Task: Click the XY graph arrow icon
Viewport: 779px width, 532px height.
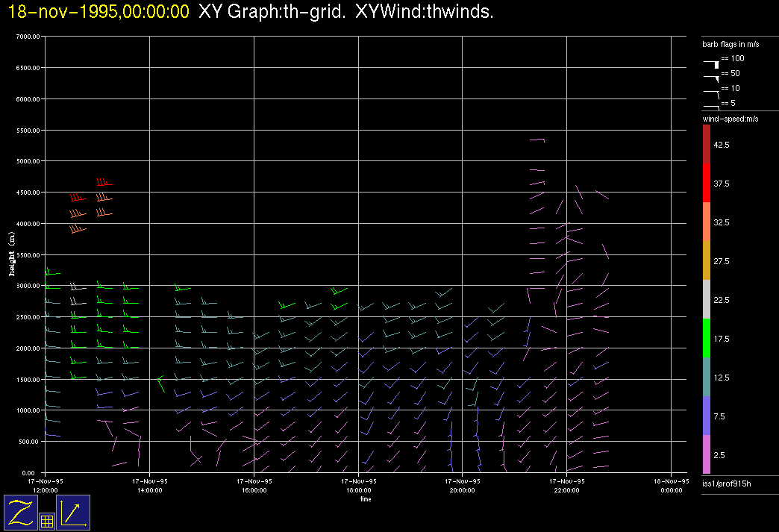Action: [73, 513]
